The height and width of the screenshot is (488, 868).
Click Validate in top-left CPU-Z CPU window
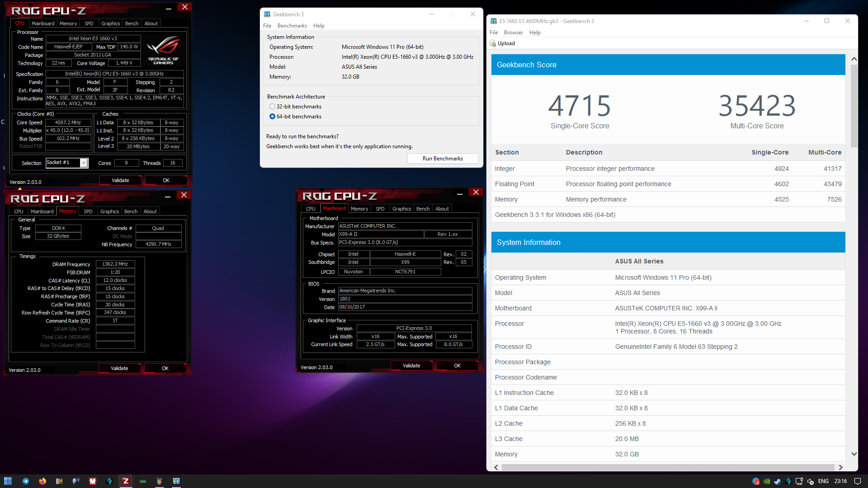120,180
